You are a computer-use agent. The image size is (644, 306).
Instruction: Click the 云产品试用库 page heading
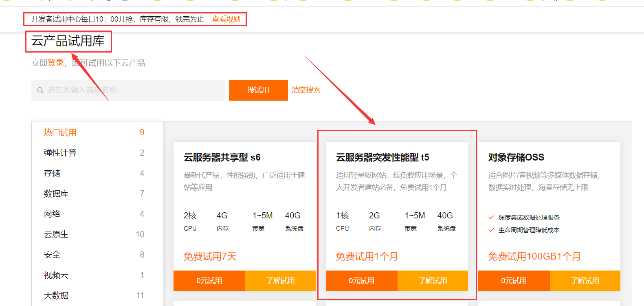(68, 41)
